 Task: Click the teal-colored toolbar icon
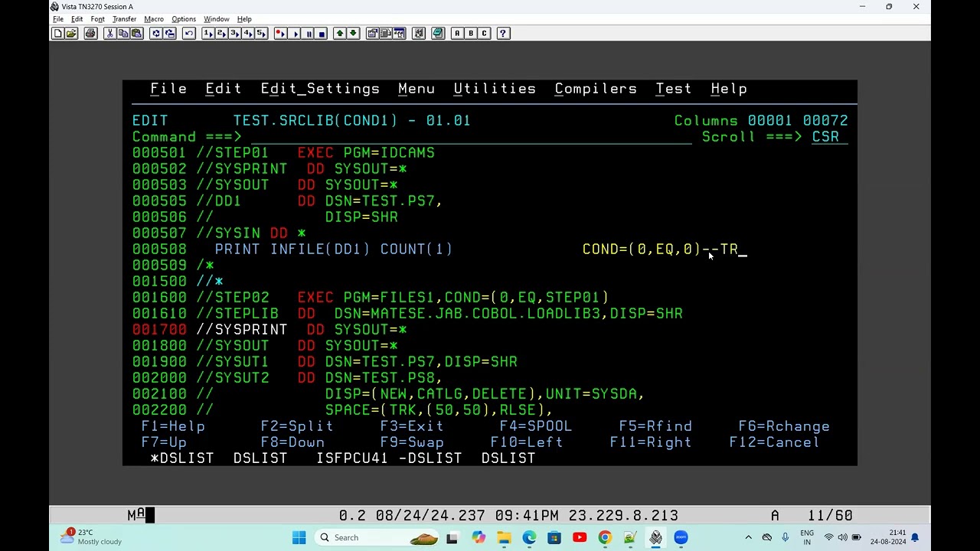(438, 33)
